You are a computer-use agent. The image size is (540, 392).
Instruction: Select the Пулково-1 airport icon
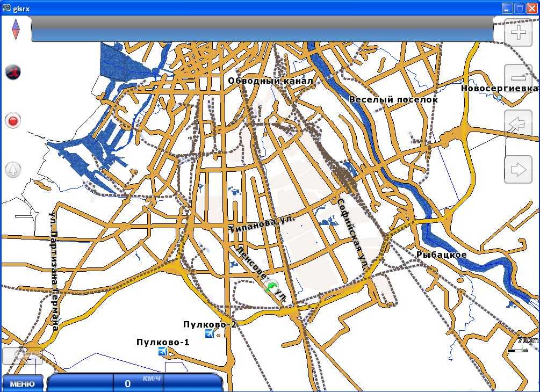163,351
